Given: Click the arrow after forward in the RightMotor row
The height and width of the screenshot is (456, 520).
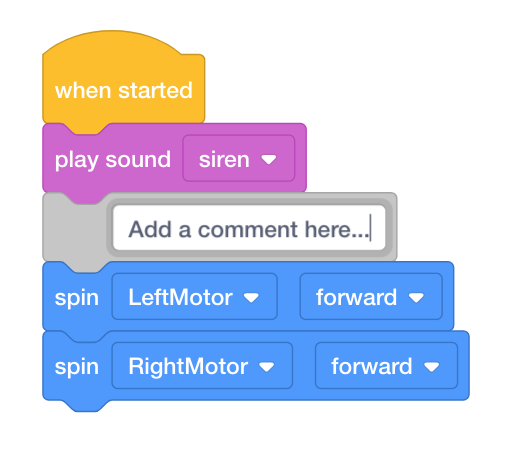Looking at the screenshot, I should (432, 367).
